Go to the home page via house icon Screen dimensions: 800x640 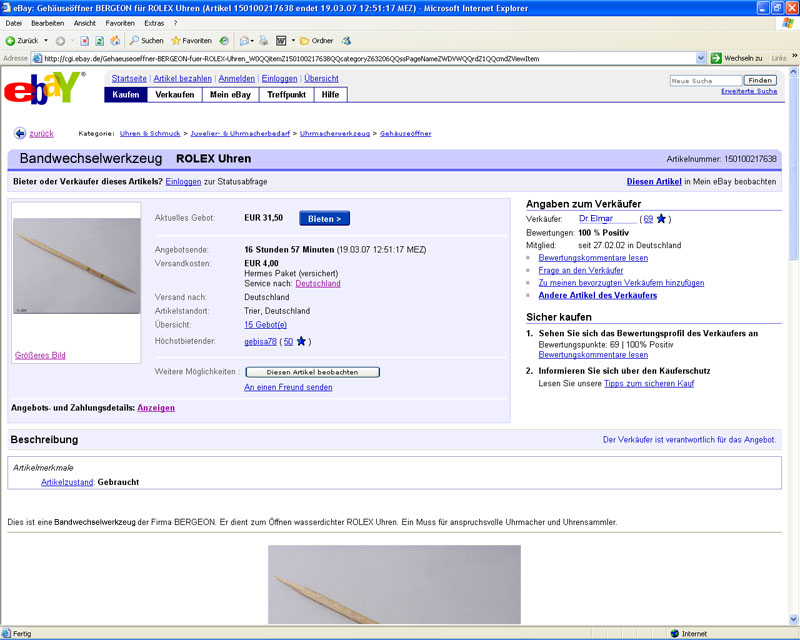pyautogui.click(x=115, y=41)
